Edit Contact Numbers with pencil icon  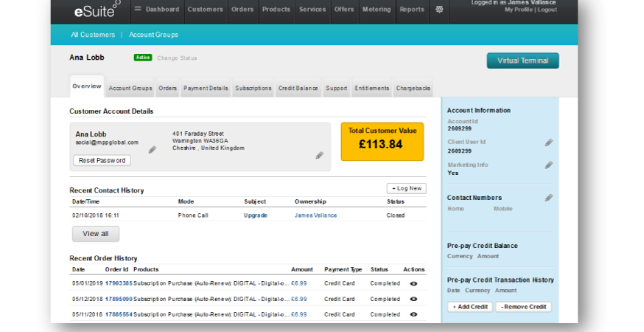pos(548,198)
